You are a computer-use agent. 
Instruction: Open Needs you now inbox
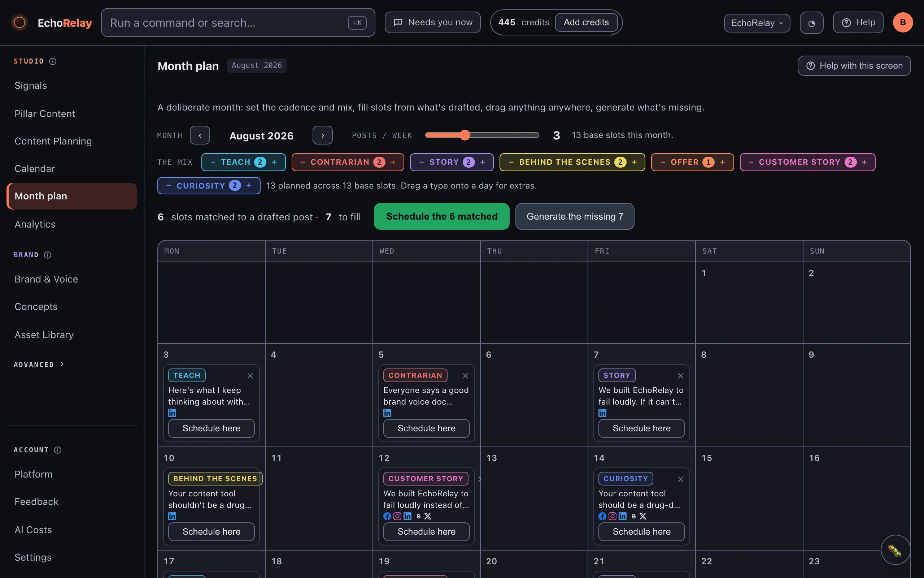tap(433, 22)
